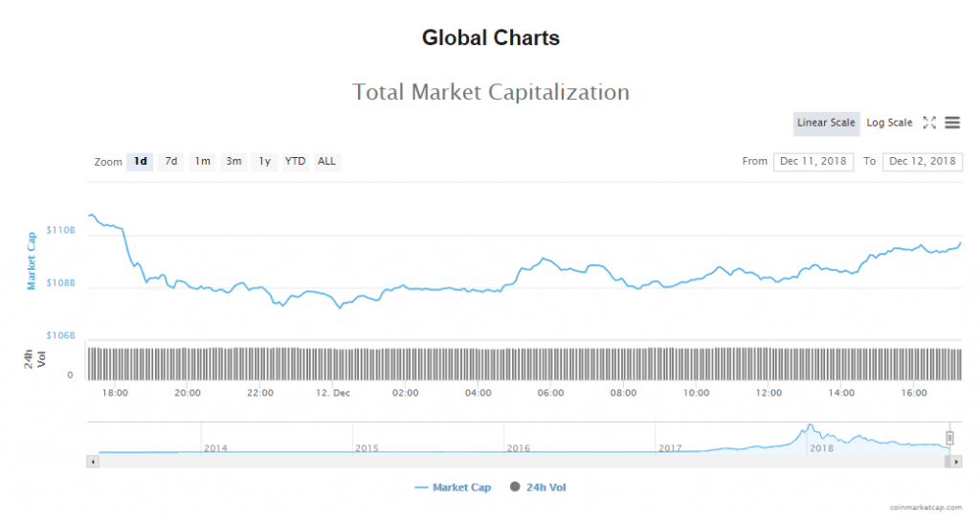The width and height of the screenshot is (980, 523).
Task: Click the fullscreen expand icon
Action: pyautogui.click(x=929, y=123)
